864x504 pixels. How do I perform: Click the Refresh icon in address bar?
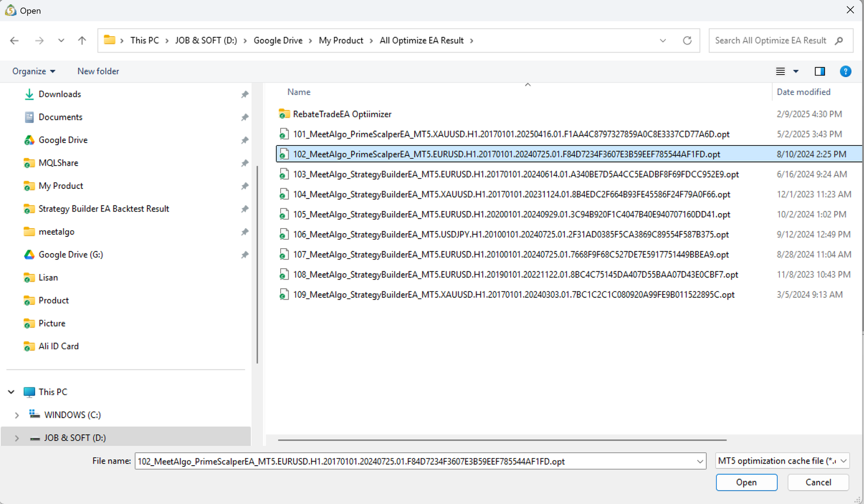(x=687, y=40)
